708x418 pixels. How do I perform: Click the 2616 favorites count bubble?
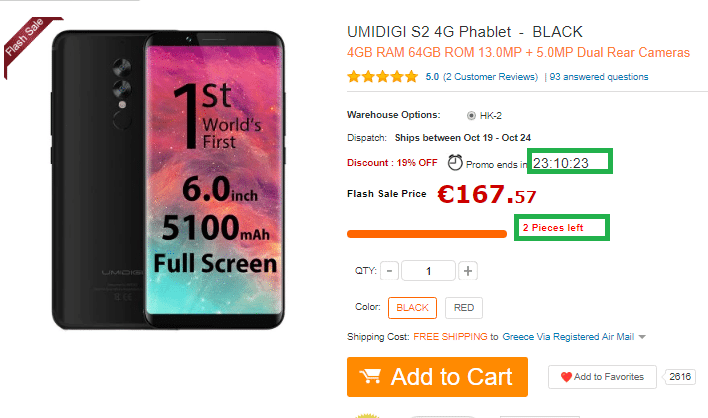pos(681,377)
